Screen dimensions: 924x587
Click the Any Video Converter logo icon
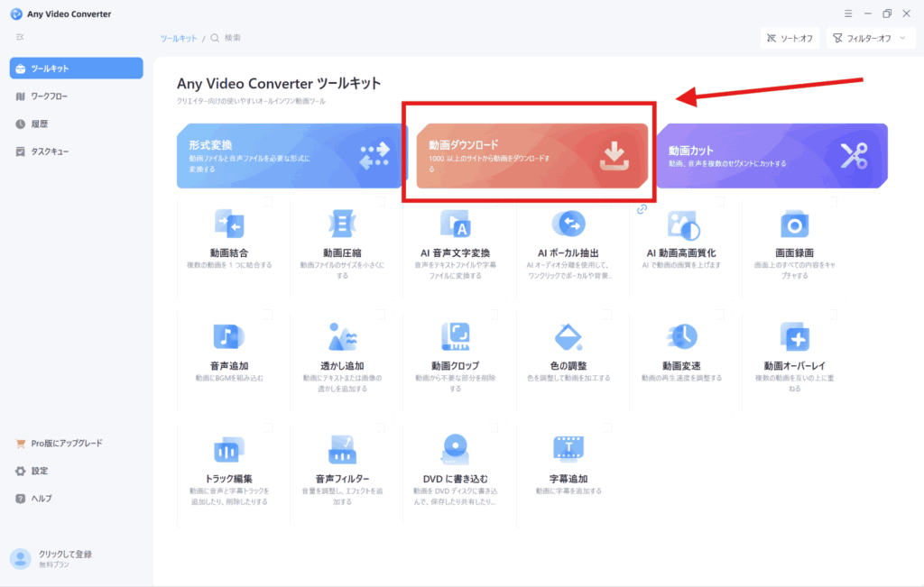pyautogui.click(x=16, y=14)
